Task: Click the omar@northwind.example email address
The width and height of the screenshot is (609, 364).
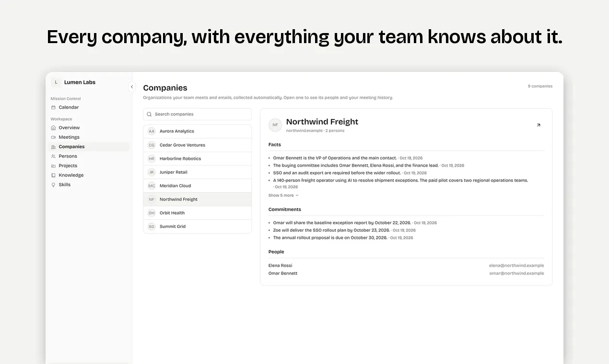Action: (516, 273)
